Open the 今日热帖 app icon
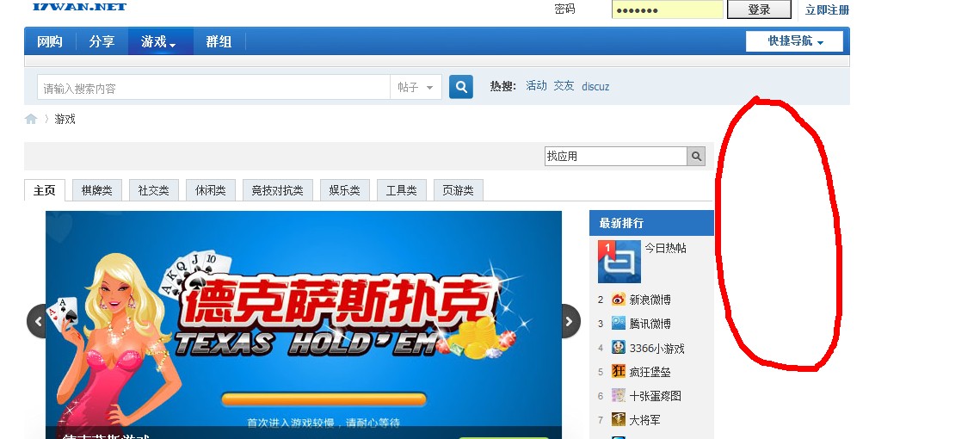Screen dimensions: 980x439 pos(619,262)
